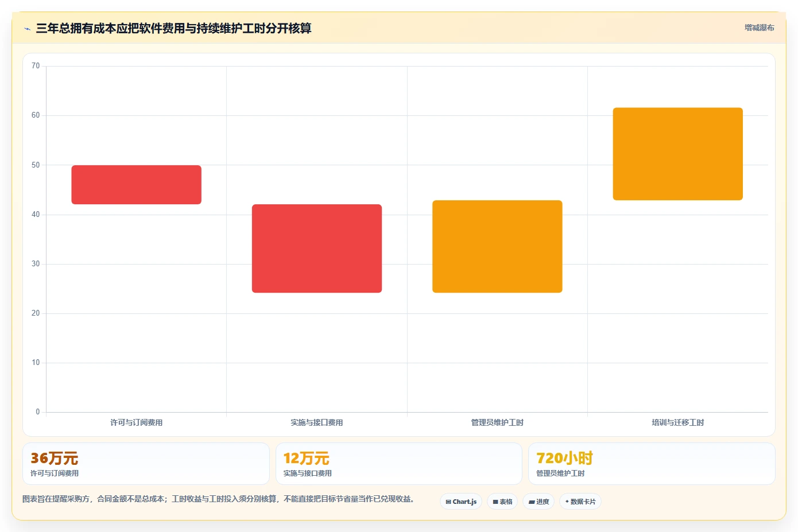This screenshot has height=532, width=798.
Task: Click the y-axis value 50
Action: pos(36,165)
